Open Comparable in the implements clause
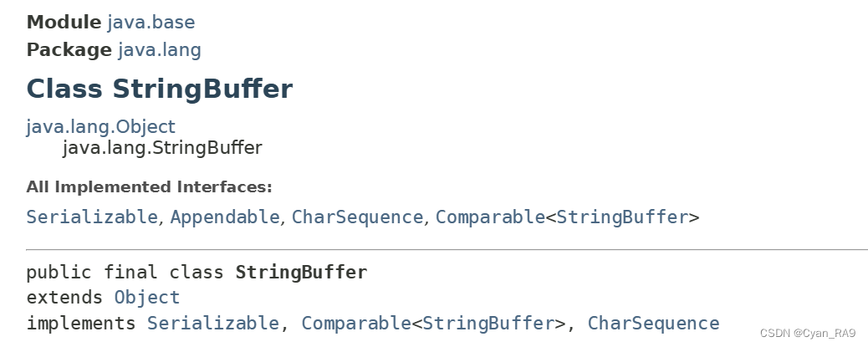Screen dimensions: 868x347 click(356, 324)
